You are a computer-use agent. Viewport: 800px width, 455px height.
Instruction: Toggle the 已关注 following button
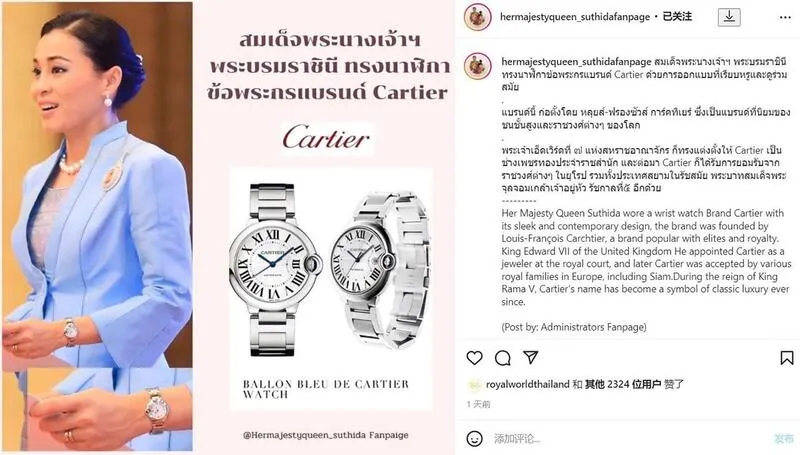tap(677, 17)
